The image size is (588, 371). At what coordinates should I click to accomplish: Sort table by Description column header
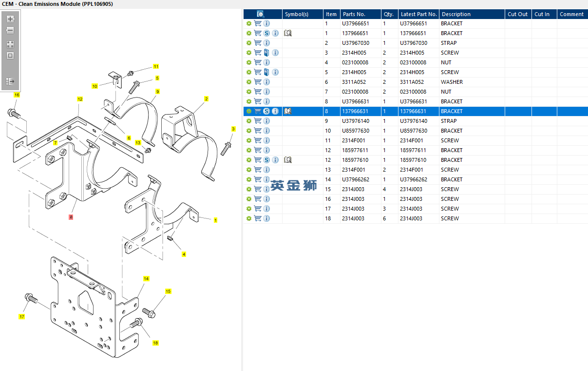471,14
